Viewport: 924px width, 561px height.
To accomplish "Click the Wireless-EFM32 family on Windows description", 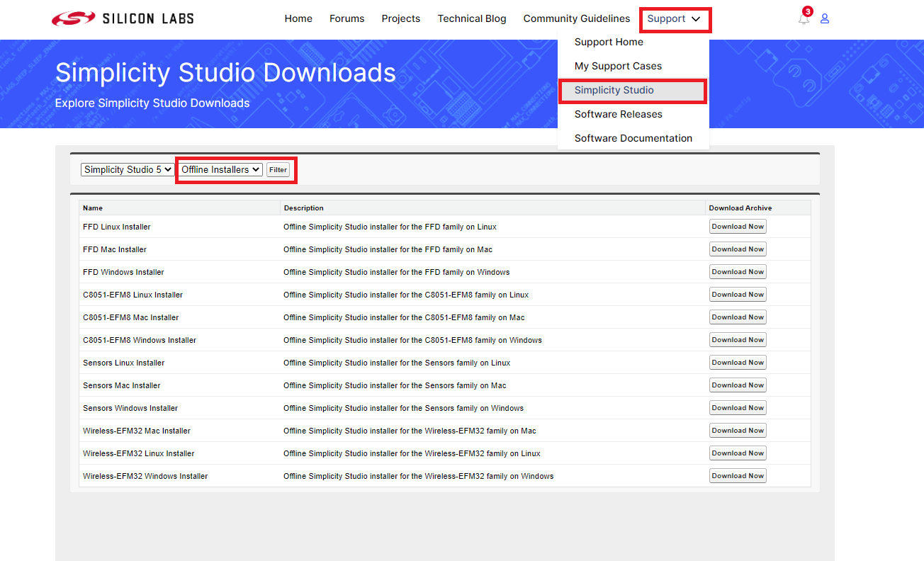I will (419, 476).
